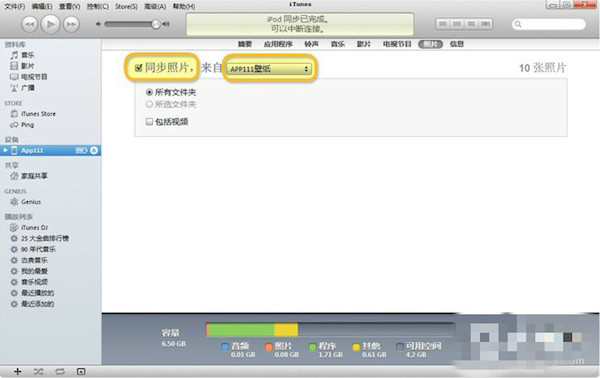Image resolution: width=600 pixels, height=378 pixels.
Task: Open the 高级(A) menu
Action: pos(155,7)
